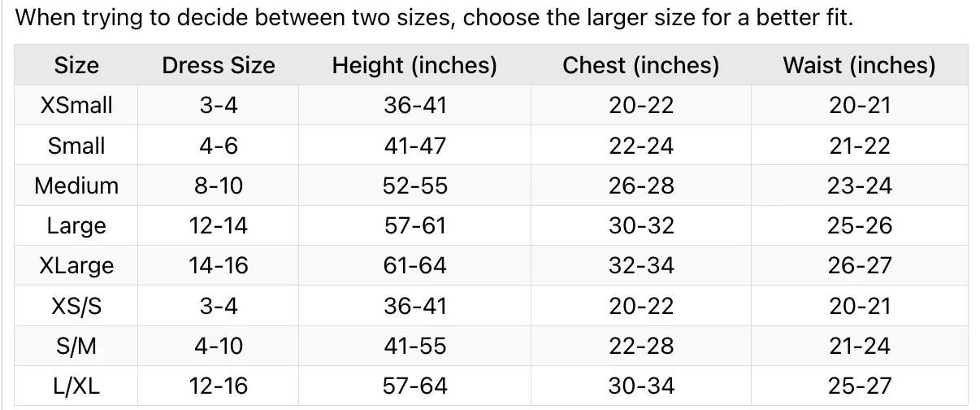The width and height of the screenshot is (980, 410).
Task: Click dress size 12-16 cell
Action: [x=219, y=386]
